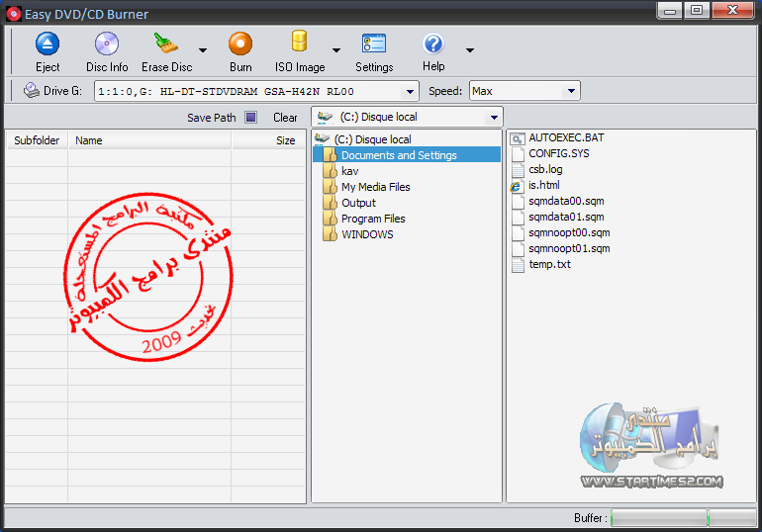Select the Program Files folder name
The image size is (762, 532).
(x=373, y=219)
